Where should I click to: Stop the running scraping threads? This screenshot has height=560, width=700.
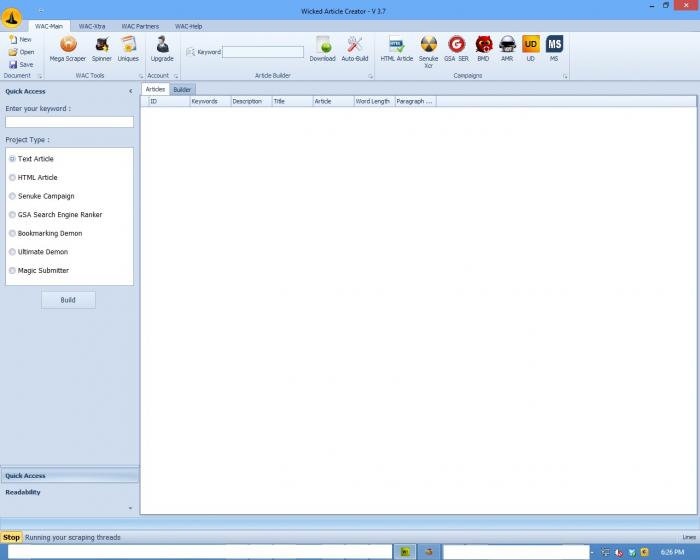point(11,537)
